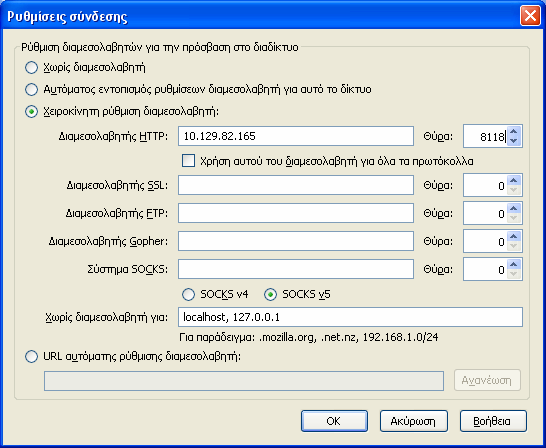Viewport: 546px width, 448px height.
Task: Choose SOCKS v4 radio button
Action: tap(188, 294)
